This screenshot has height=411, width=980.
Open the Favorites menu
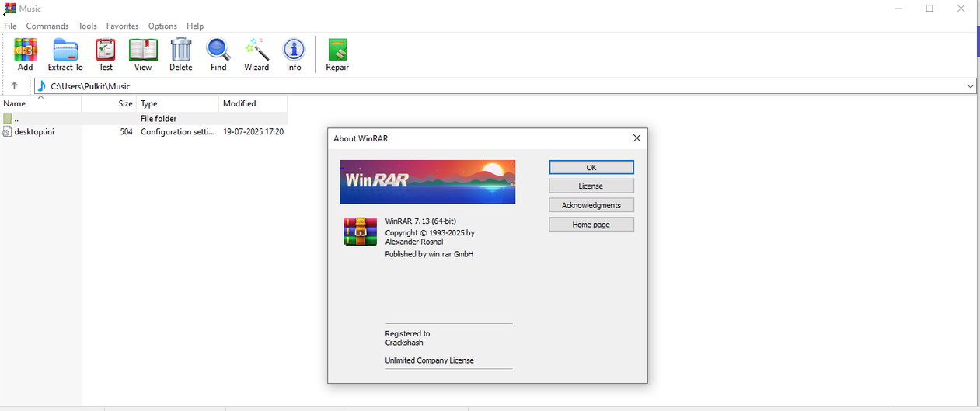[x=123, y=26]
